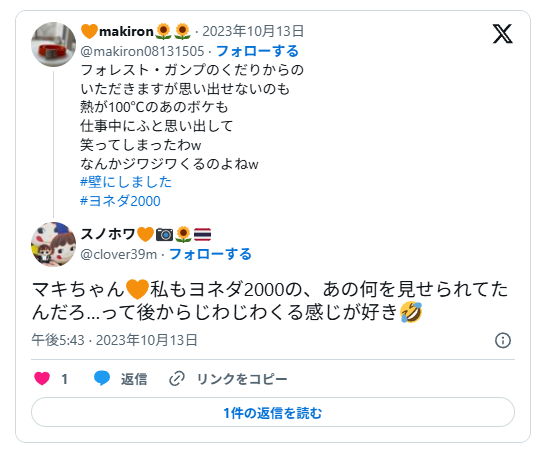Viewport: 549px width, 456px height.
Task: Open hashtag #壁にしました
Action: pos(126,182)
